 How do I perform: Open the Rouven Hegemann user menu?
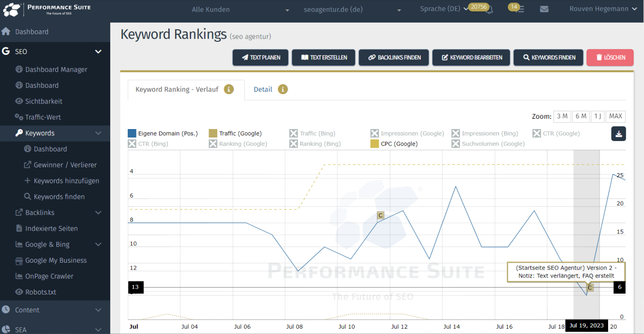(603, 9)
